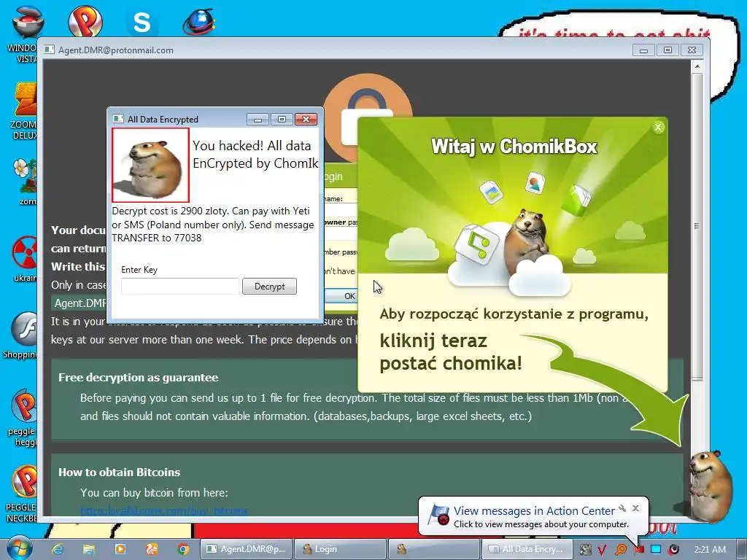Close the All Data Encrypted window

pos(306,119)
